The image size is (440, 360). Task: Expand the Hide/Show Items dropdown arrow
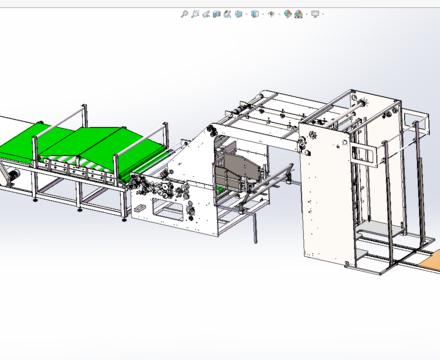pos(279,14)
